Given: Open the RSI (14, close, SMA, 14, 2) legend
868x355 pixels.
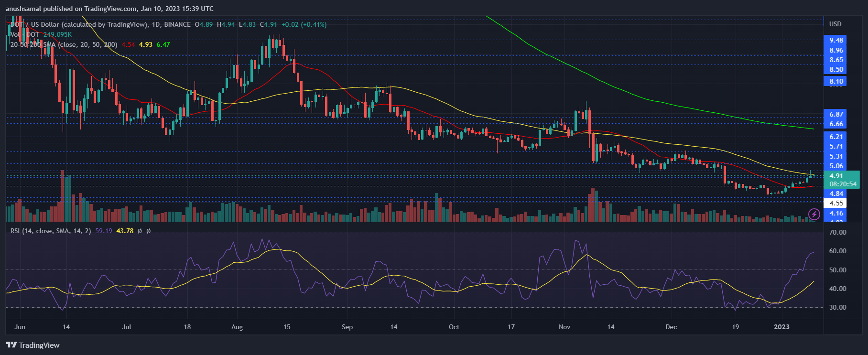Looking at the screenshot, I should tap(51, 231).
